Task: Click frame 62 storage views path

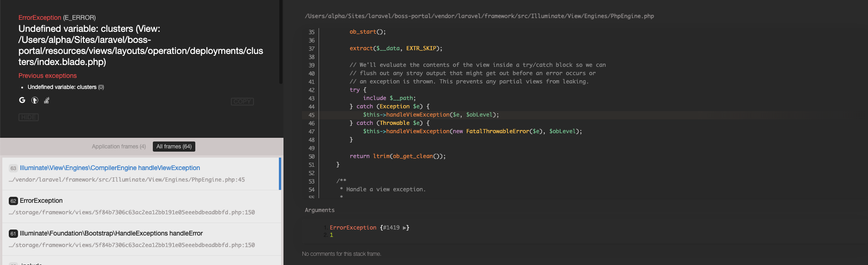Action: click(x=132, y=212)
